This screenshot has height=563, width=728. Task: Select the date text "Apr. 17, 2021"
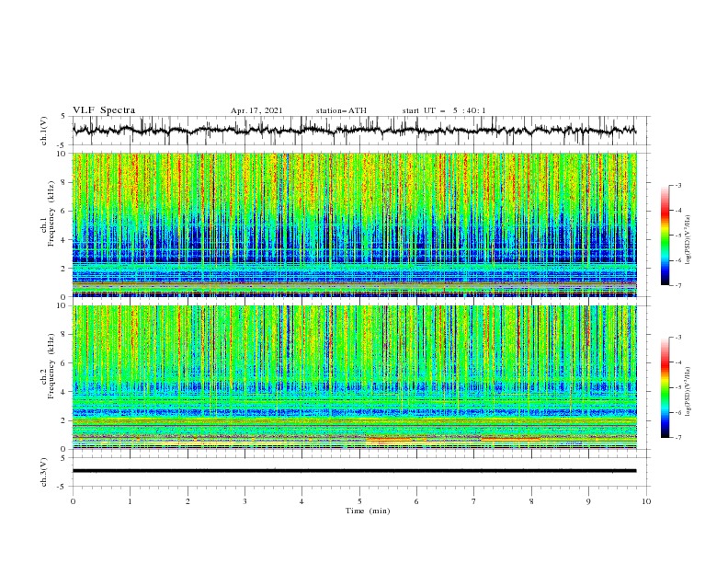(x=256, y=110)
